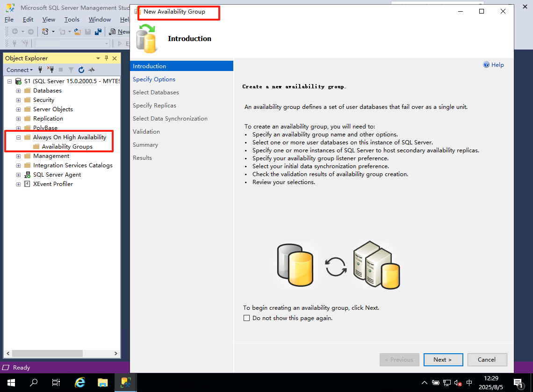Select the Always On High Availability tree item
This screenshot has width=533, height=392.
coord(70,137)
